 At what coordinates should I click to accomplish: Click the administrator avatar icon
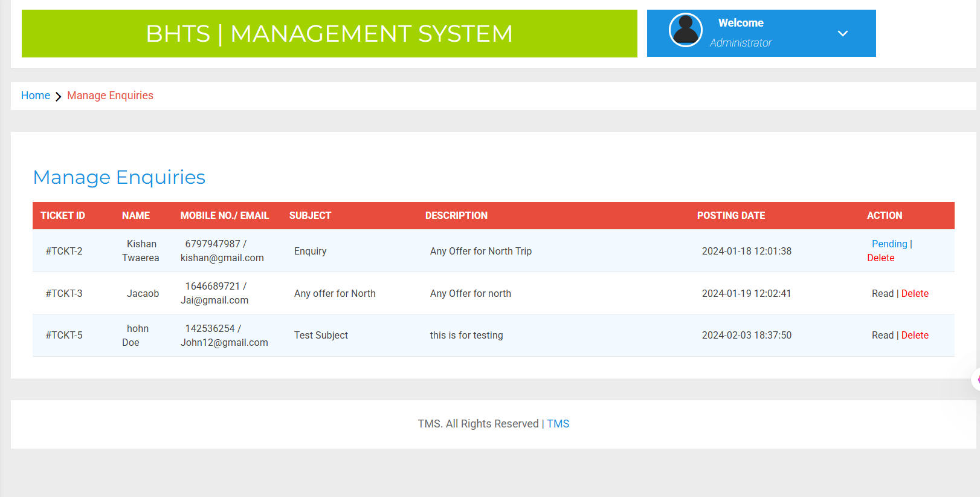tap(686, 30)
